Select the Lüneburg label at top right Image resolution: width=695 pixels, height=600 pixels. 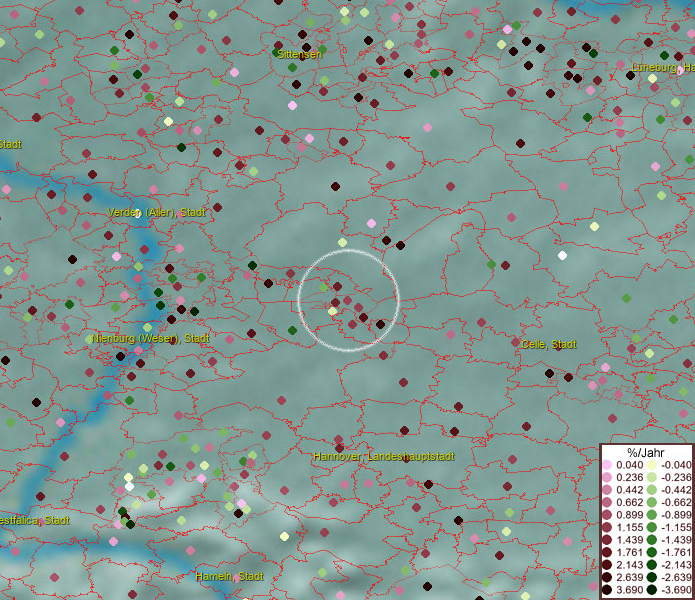[662, 68]
